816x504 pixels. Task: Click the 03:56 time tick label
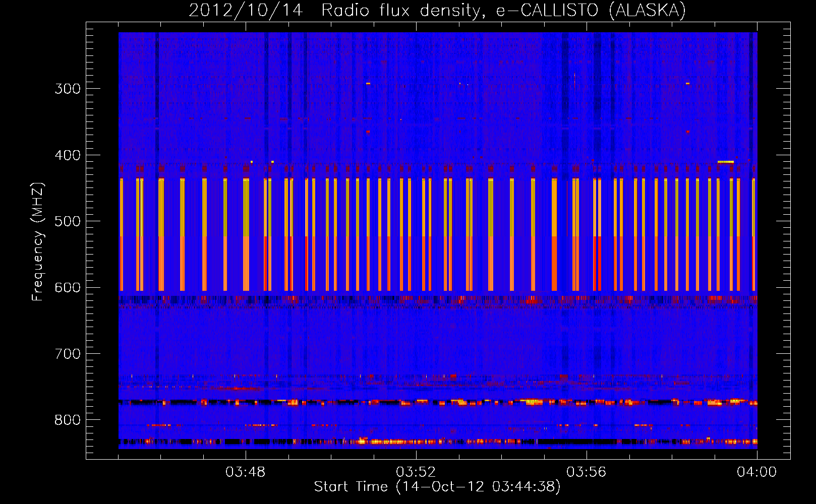587,472
